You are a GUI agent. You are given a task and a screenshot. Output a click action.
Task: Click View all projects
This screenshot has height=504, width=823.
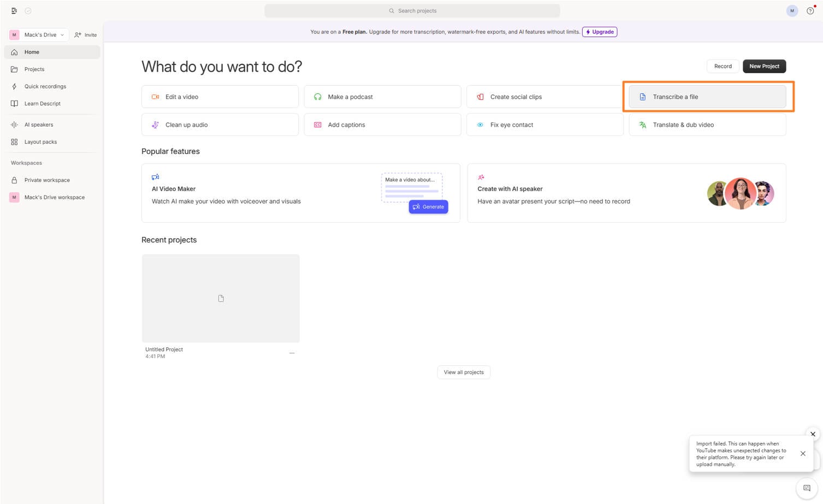tap(464, 372)
